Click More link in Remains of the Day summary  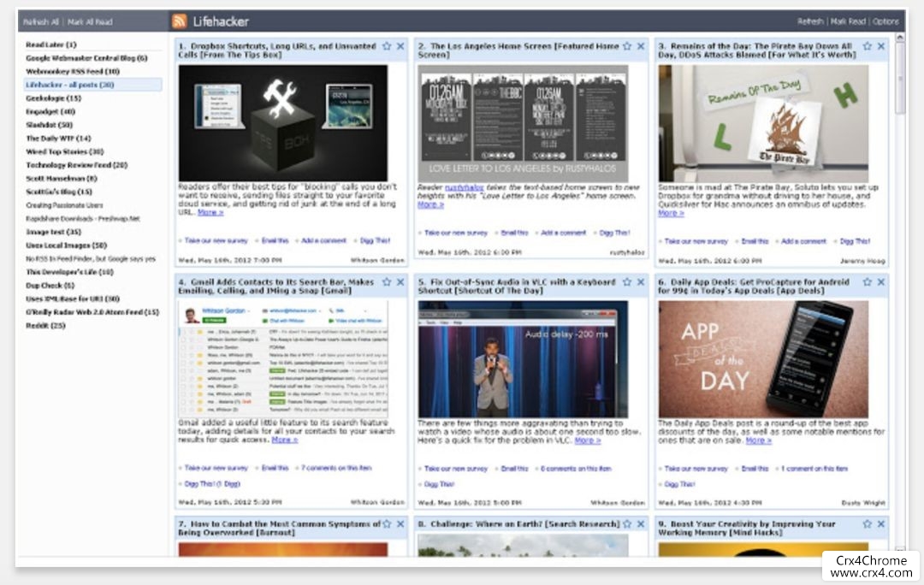tap(672, 213)
